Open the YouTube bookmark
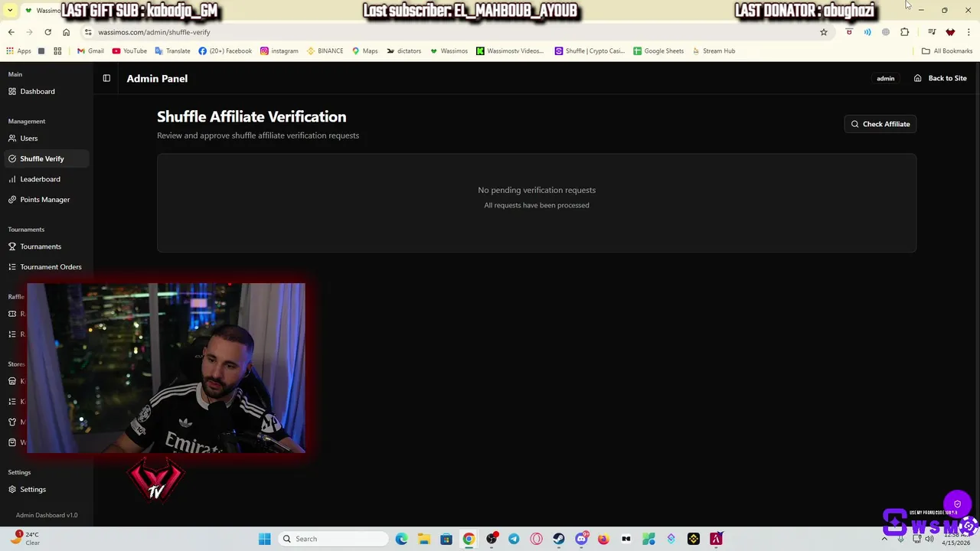Viewport: 980px width, 551px height. (129, 51)
